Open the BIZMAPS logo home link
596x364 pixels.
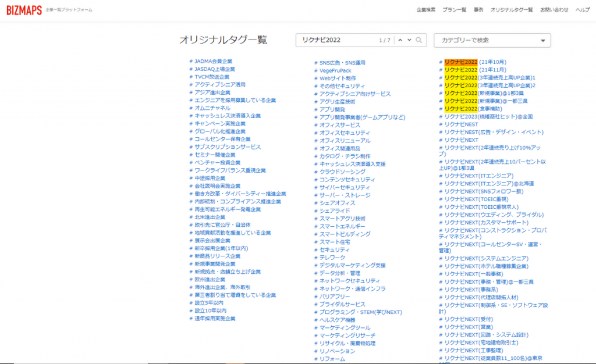24,10
